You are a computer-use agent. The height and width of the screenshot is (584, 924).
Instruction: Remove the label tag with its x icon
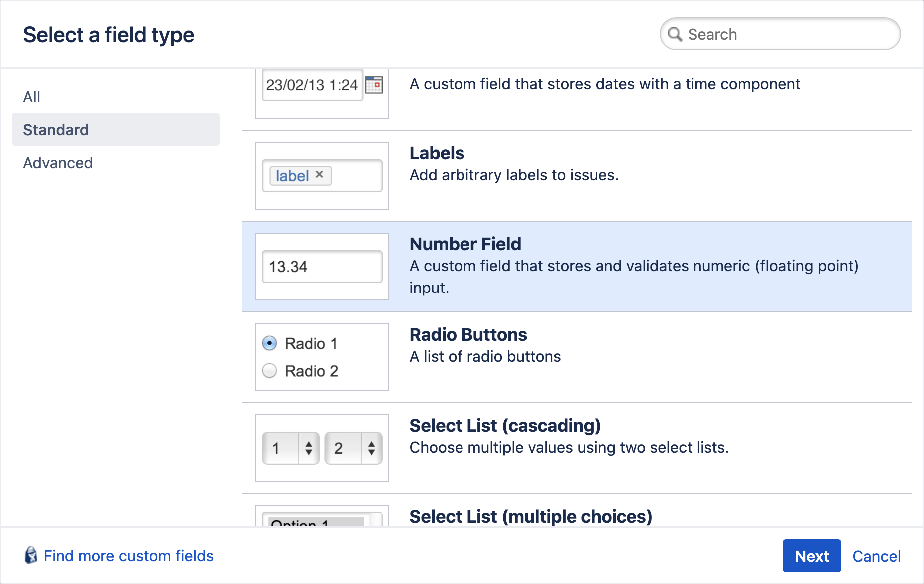point(320,175)
